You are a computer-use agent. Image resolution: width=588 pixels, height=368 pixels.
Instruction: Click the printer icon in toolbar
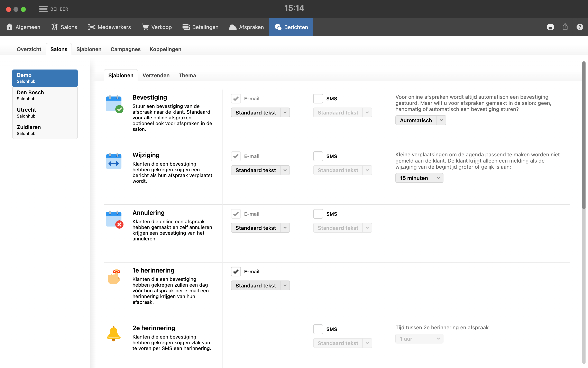tap(550, 27)
